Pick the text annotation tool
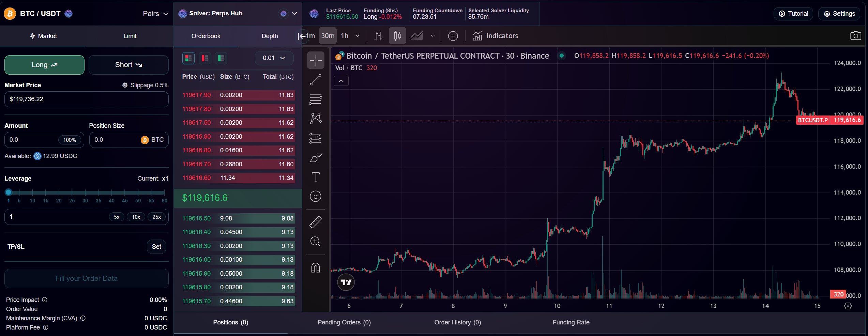This screenshot has height=336, width=868. 316,177
